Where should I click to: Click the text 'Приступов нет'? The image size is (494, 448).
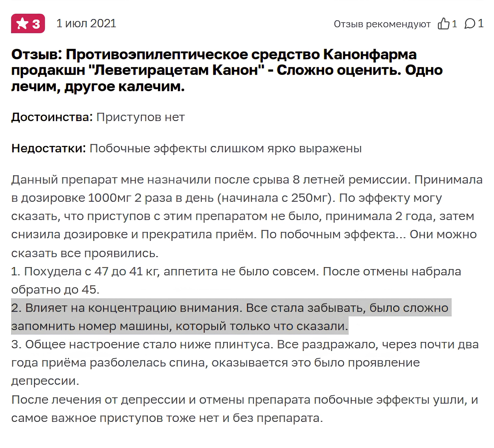pos(141,117)
